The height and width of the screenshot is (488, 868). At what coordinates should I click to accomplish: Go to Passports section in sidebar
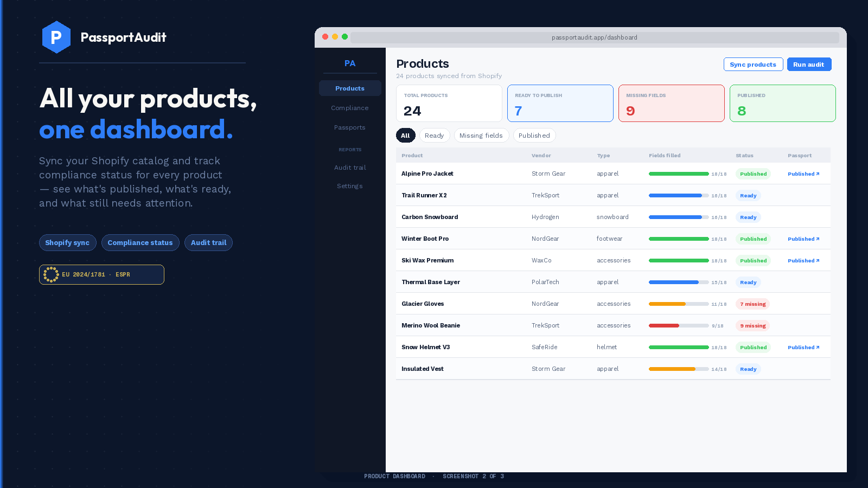click(350, 127)
